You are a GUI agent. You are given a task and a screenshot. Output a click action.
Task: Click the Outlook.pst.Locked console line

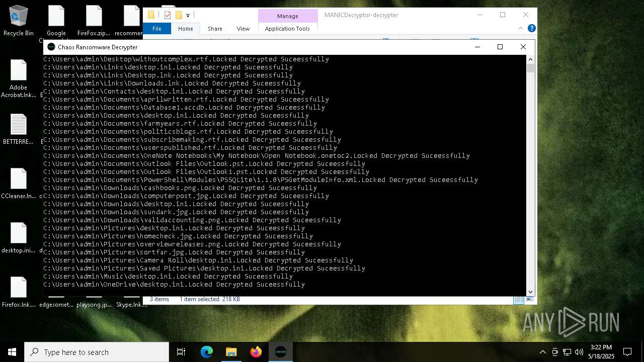204,163
